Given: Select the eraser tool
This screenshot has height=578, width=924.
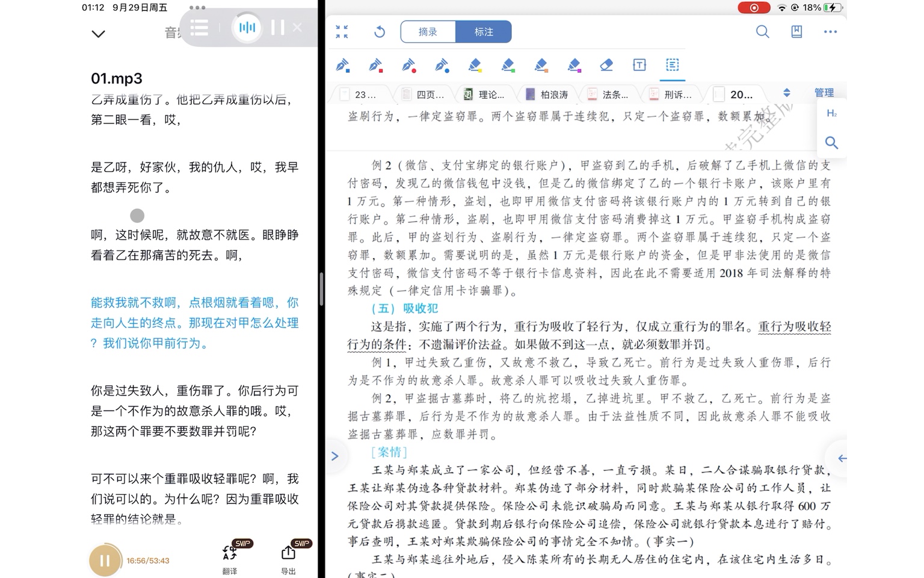Looking at the screenshot, I should [607, 65].
